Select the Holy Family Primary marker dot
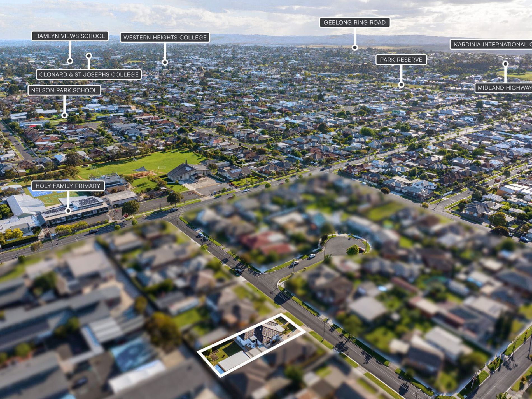Image resolution: width=532 pixels, height=399 pixels. 68,211
